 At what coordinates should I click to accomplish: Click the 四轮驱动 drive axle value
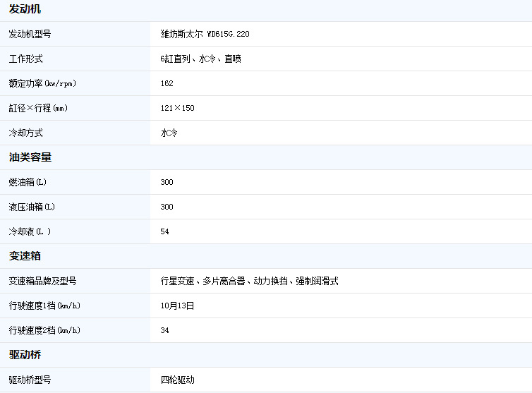pos(177,380)
